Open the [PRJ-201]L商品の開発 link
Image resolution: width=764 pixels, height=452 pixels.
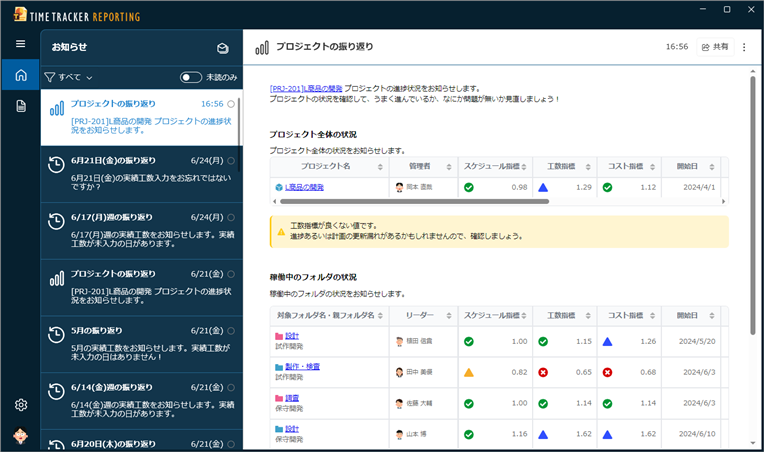(306, 88)
